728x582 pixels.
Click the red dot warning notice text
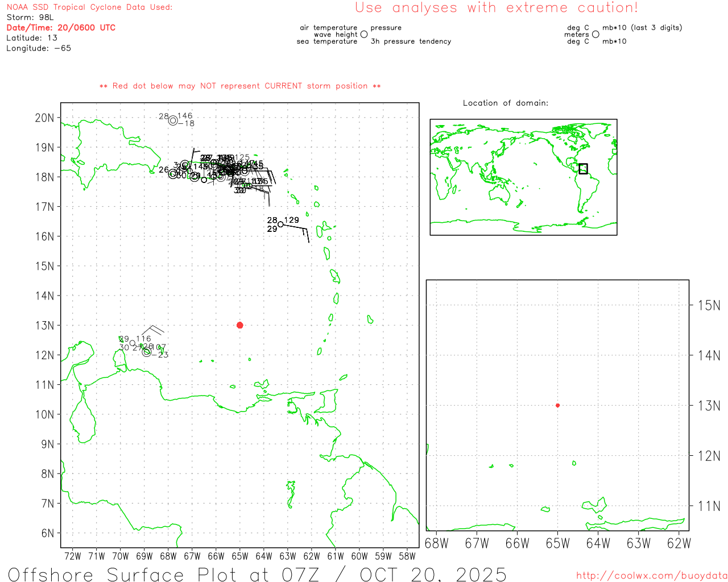[x=240, y=86]
